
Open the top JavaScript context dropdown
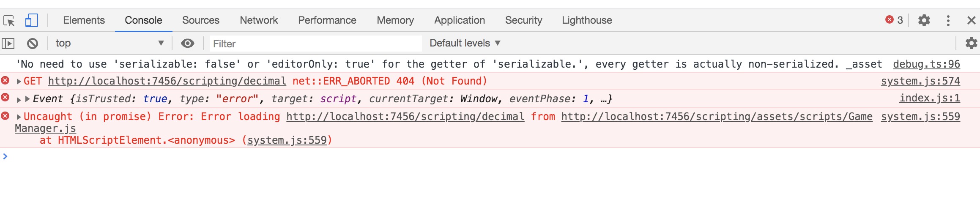109,43
